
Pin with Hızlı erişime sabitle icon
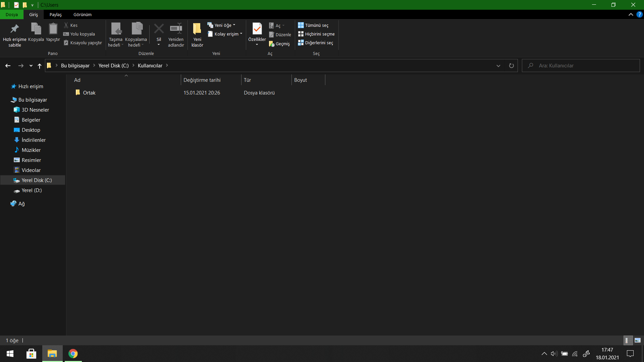tap(14, 29)
